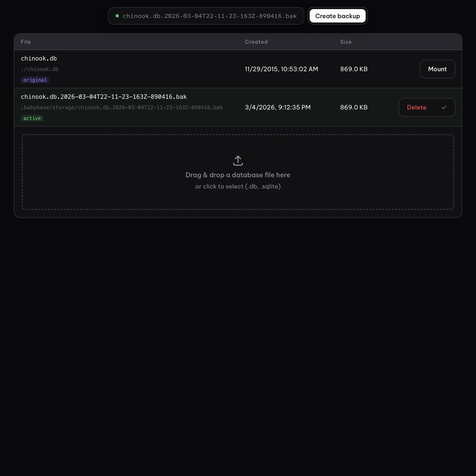Image resolution: width=476 pixels, height=476 pixels.
Task: Click the ./chinook.db path text
Action: click(40, 69)
